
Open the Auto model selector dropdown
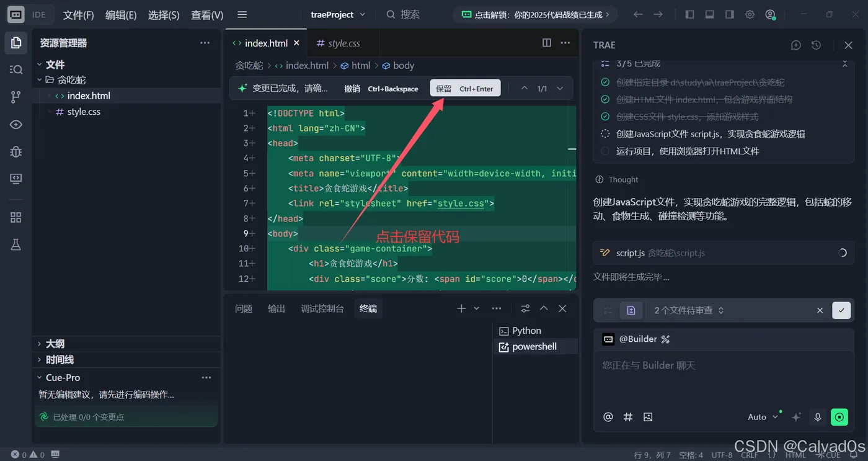coord(763,417)
